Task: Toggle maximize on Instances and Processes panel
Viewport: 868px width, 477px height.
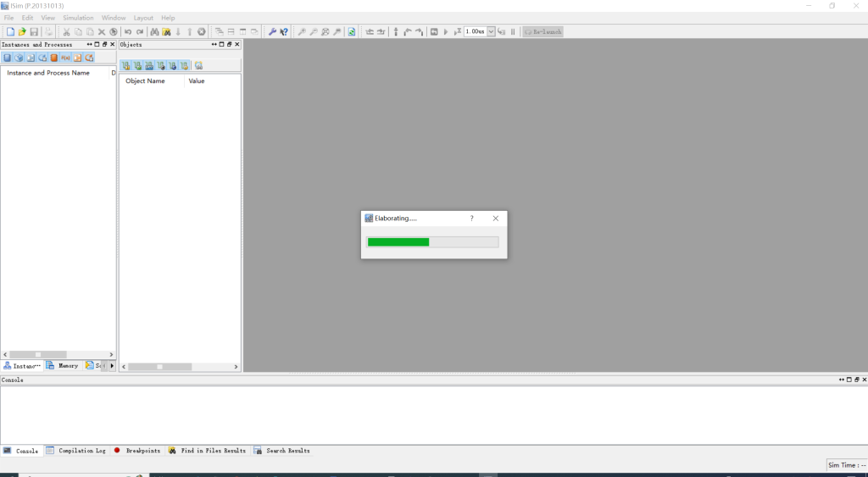Action: [x=97, y=45]
